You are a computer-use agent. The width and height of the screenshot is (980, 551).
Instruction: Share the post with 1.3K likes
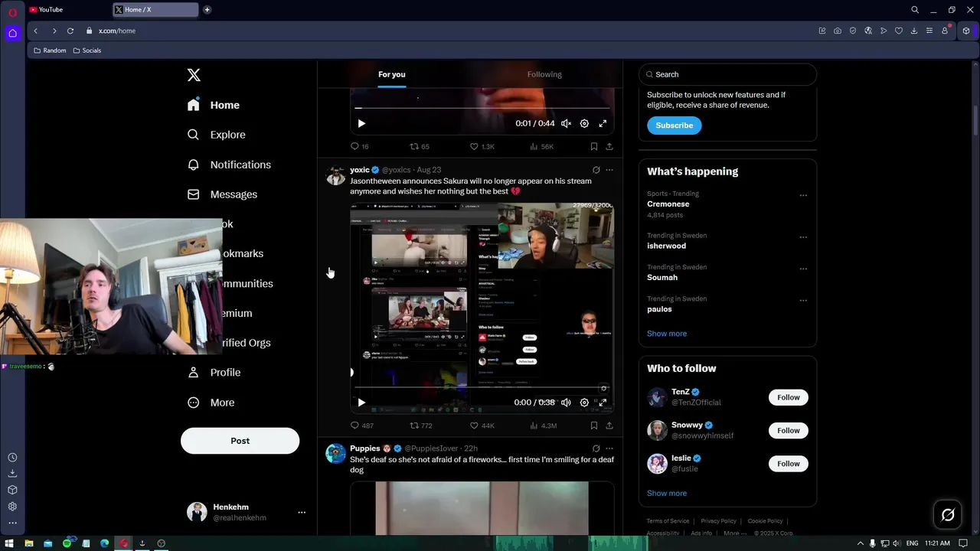[x=609, y=146]
